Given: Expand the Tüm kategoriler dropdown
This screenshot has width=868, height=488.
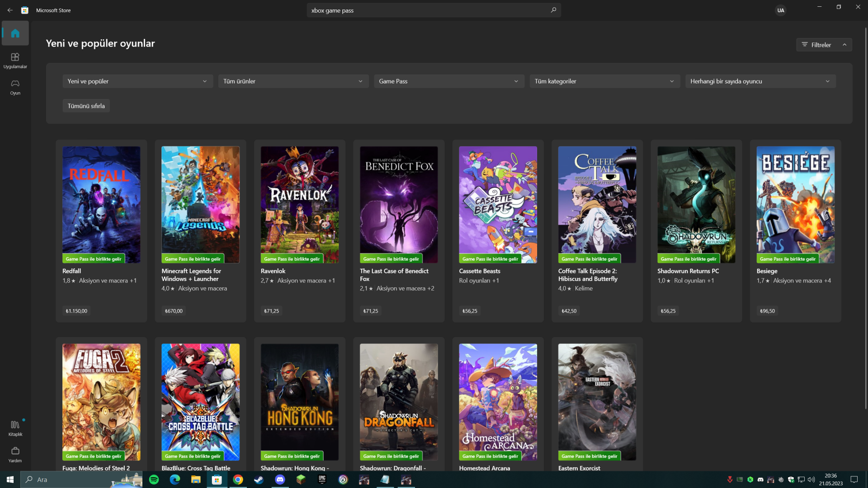Looking at the screenshot, I should 604,81.
